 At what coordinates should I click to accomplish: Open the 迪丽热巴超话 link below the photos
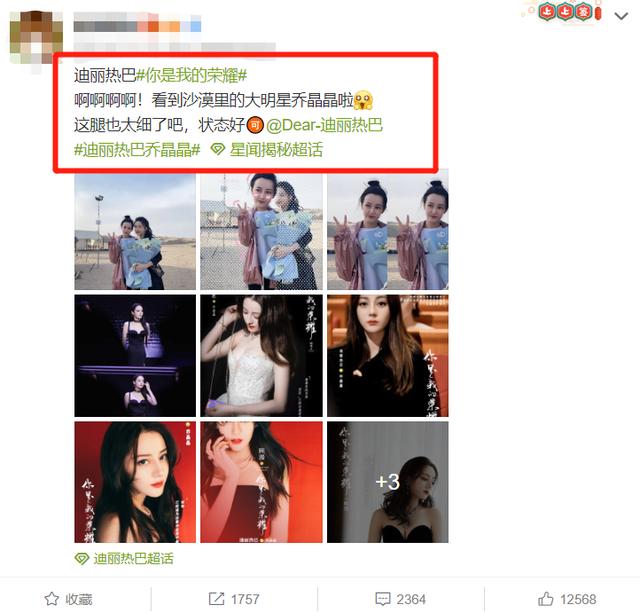point(133,558)
